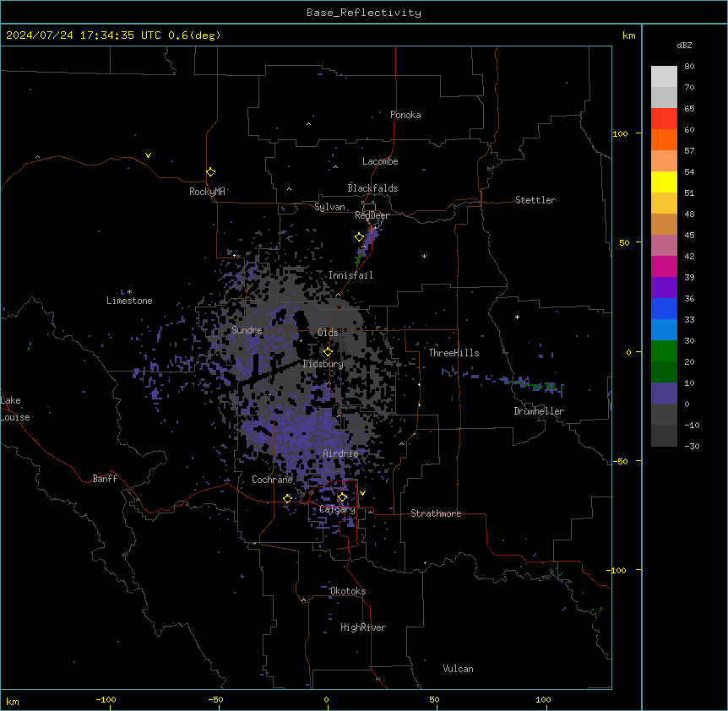The image size is (728, 711).
Task: Select the Strathmore label
Action: 436,513
